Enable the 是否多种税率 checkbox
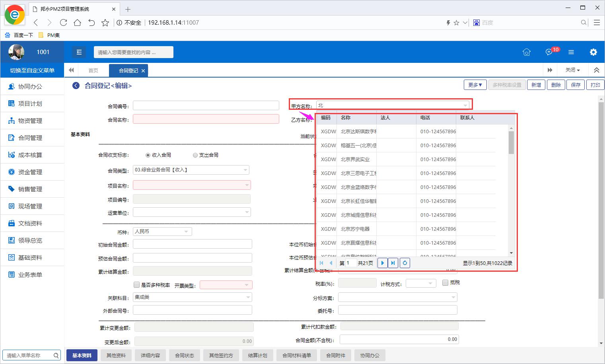Image resolution: width=605 pixels, height=364 pixels. pos(137,285)
